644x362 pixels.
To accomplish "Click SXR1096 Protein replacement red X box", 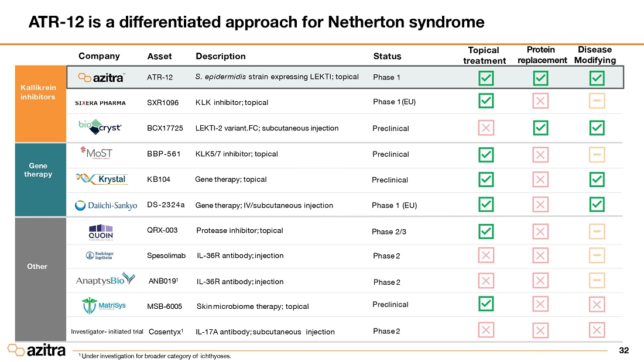I will 540,101.
